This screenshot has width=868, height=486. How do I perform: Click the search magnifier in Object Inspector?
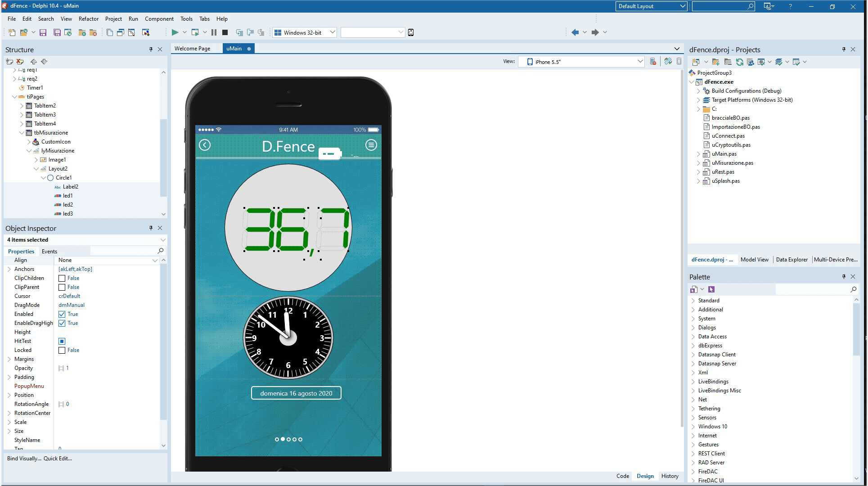coord(161,251)
